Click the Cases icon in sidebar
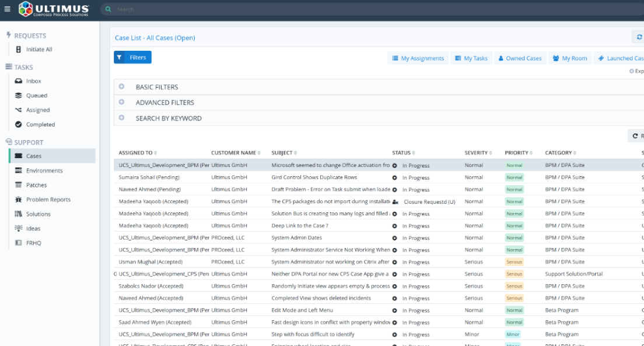The width and height of the screenshot is (644, 346). click(x=19, y=156)
